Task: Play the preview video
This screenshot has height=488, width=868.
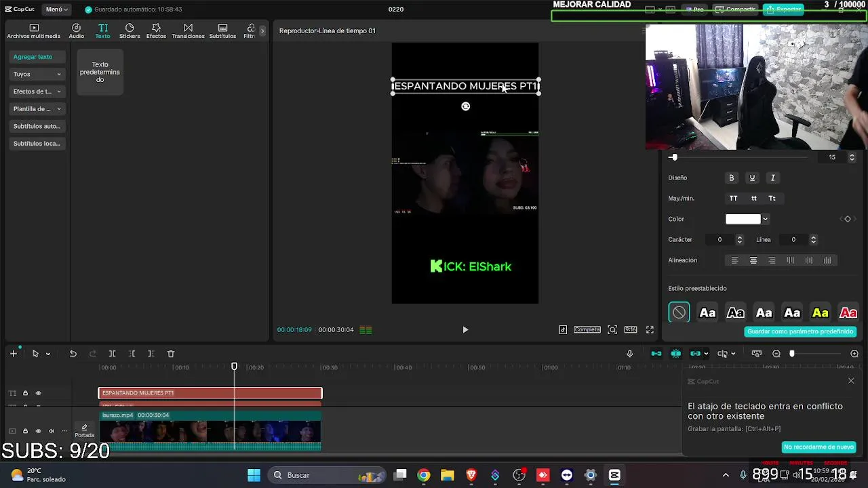Action: (x=465, y=330)
